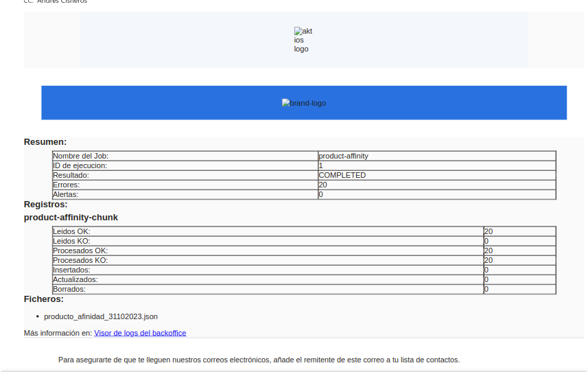Click the broken aktios logo image
Image resolution: width=588 pixels, height=372 pixels.
pyautogui.click(x=303, y=40)
